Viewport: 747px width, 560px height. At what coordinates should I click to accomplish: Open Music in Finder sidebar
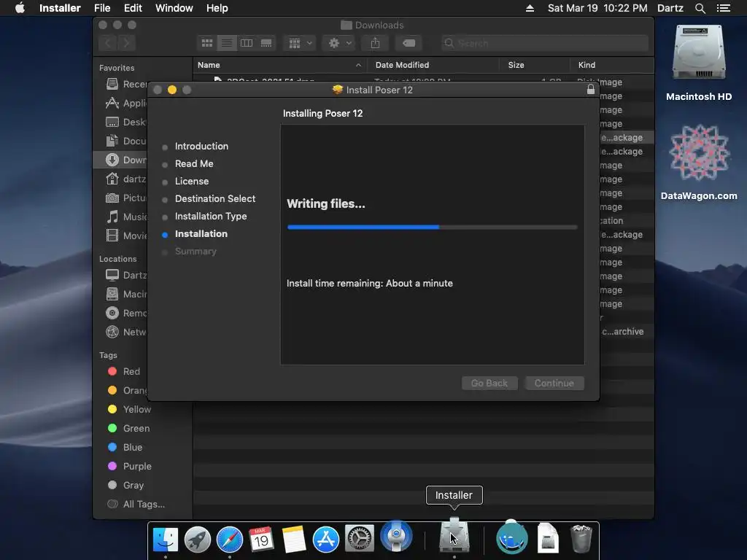point(126,217)
